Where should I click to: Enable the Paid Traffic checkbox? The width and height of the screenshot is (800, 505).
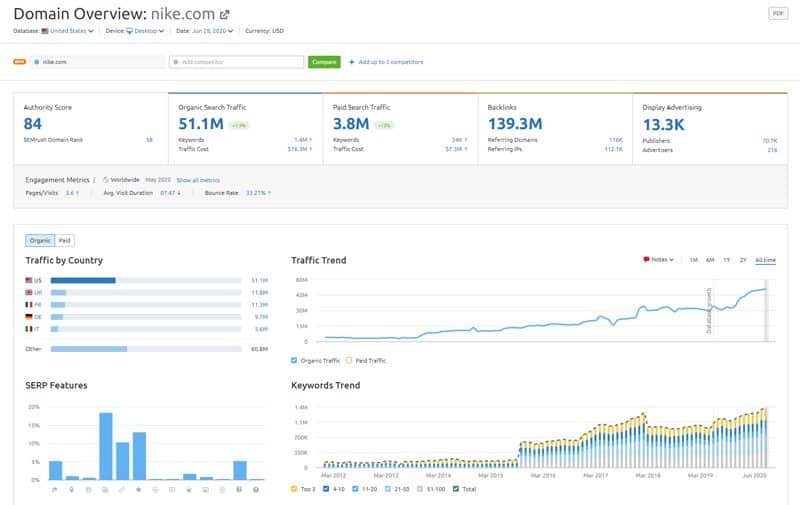pos(350,360)
